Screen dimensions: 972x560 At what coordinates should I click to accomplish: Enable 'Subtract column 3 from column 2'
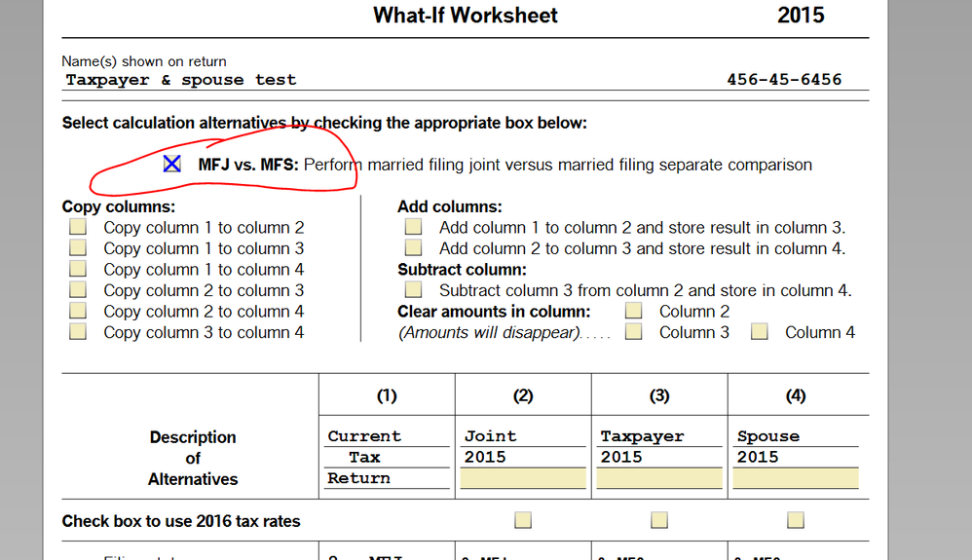tap(414, 290)
